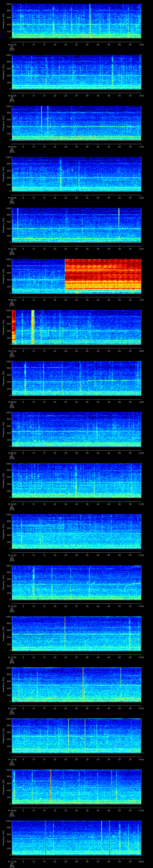The image size is (153, 868).
Task: Click the 11:00 end time label
Action: pos(141,504)
